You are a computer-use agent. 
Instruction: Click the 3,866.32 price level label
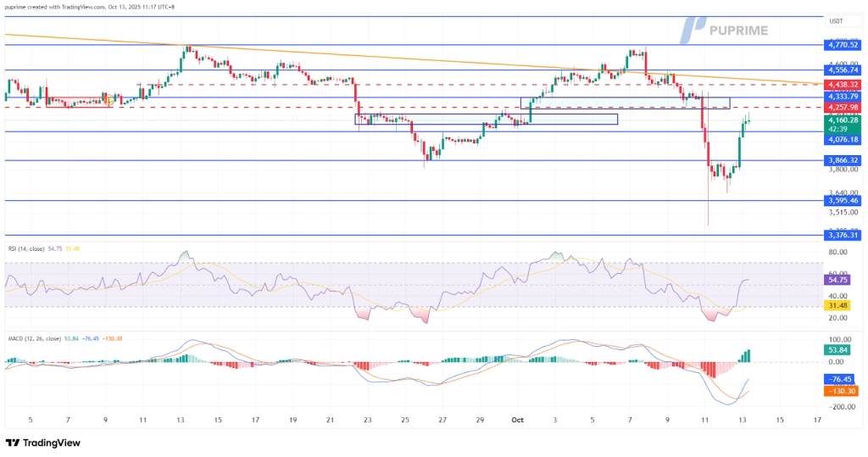point(842,159)
